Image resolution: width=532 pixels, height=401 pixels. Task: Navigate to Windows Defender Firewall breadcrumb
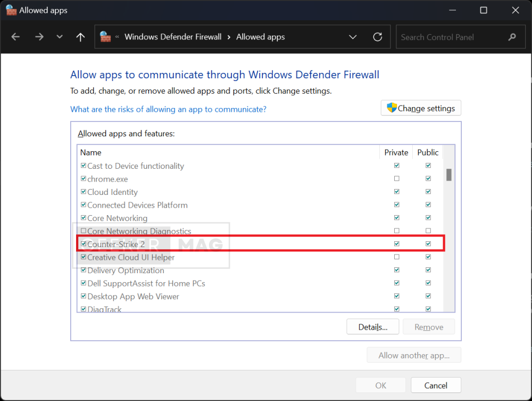(x=173, y=37)
